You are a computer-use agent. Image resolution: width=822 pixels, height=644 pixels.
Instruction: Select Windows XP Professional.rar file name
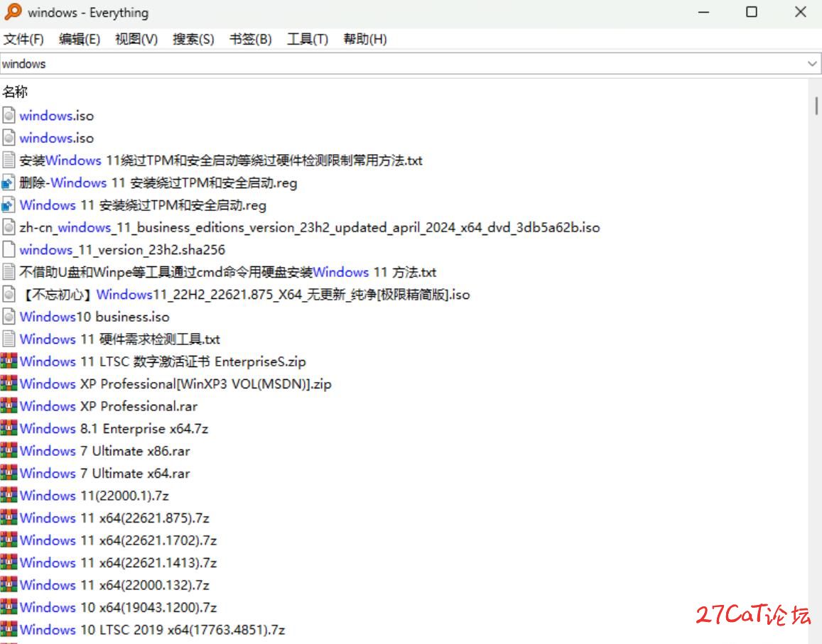pos(109,406)
